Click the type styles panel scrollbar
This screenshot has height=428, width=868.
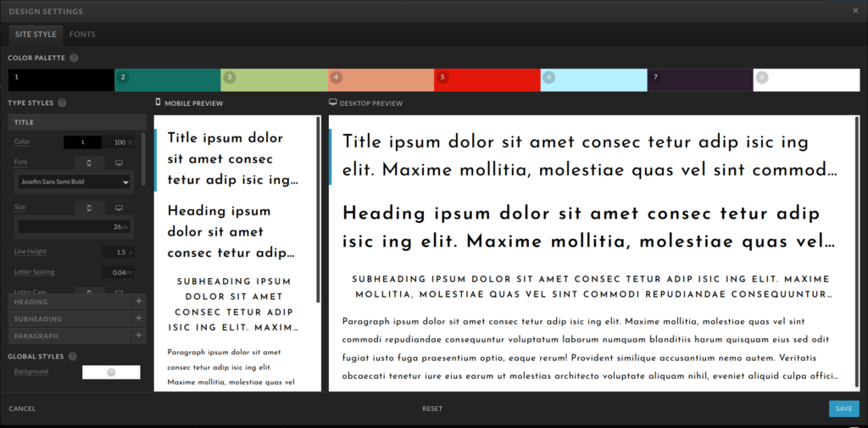[x=143, y=158]
